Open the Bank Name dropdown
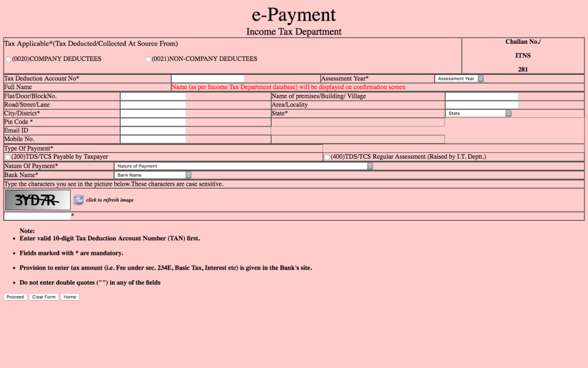Image resolution: width=588 pixels, height=368 pixels. 153,175
